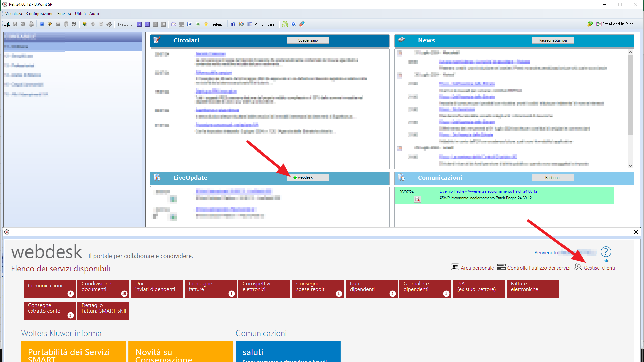This screenshot has width=644, height=362.
Task: Open Anno fiscale calendar
Action: pos(261,24)
